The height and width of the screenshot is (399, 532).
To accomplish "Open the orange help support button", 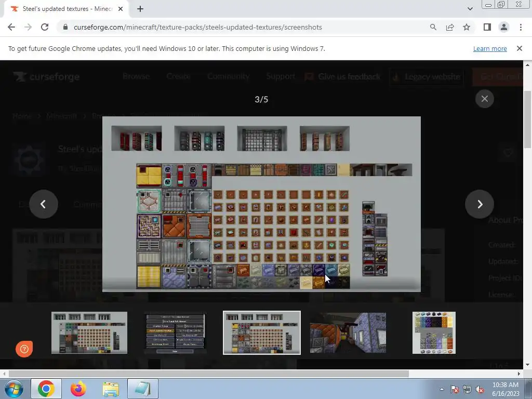I will 24,349.
